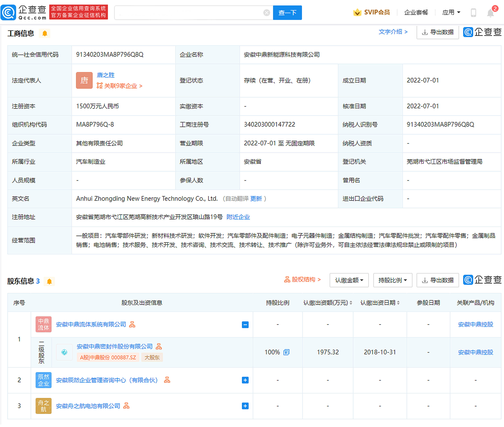This screenshot has height=427, width=504.
Task: Open equity chart icon beside 安徽中鼎流体系统有限公司
Action: pyautogui.click(x=132, y=324)
